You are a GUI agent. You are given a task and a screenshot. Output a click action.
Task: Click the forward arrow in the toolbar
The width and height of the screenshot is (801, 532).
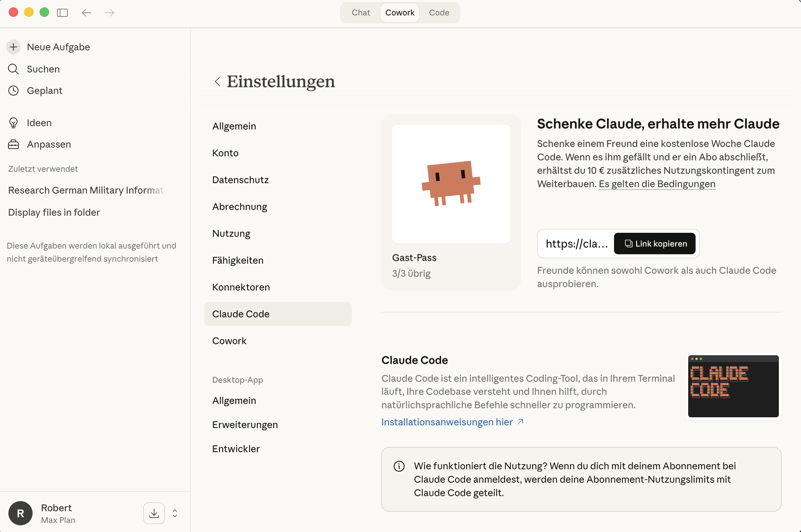(109, 12)
